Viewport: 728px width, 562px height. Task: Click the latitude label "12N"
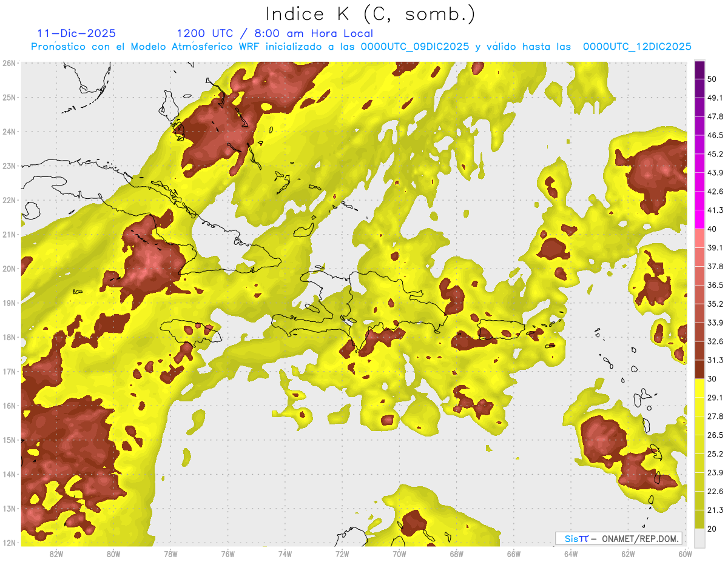coord(9,543)
